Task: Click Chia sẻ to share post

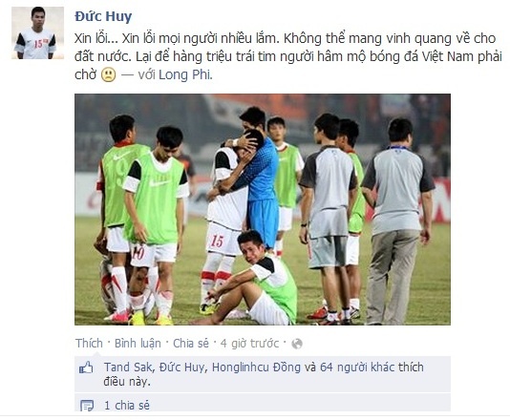Action: tap(191, 344)
